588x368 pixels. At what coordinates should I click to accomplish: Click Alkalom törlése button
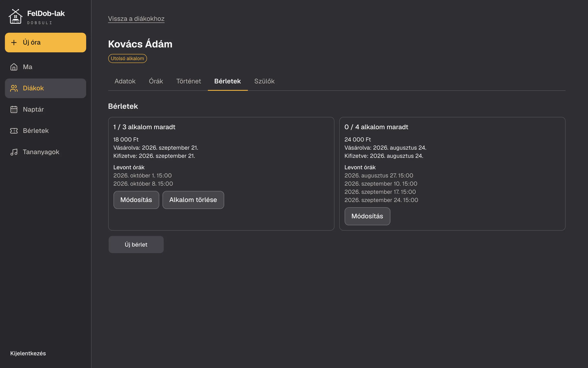[x=193, y=200]
